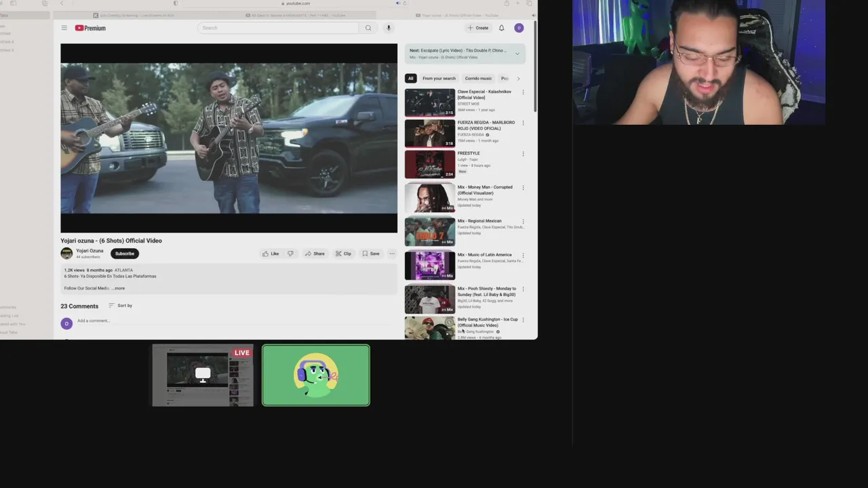Screen dimensions: 868x488
Task: Open the Mix - Music of Latin America title
Action: click(484, 255)
